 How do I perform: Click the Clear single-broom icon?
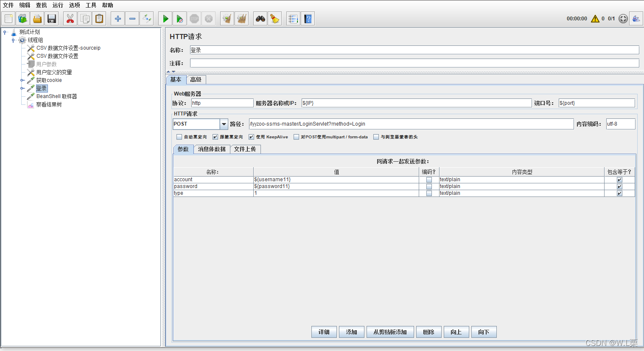pyautogui.click(x=227, y=19)
